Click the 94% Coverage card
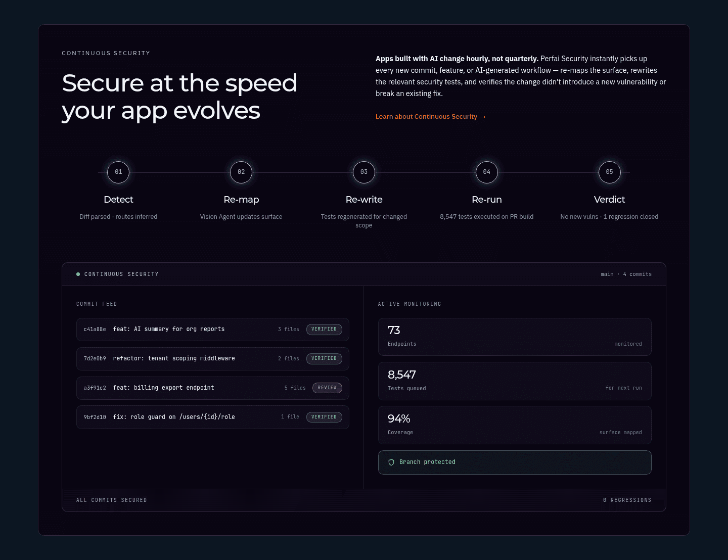 tap(515, 425)
